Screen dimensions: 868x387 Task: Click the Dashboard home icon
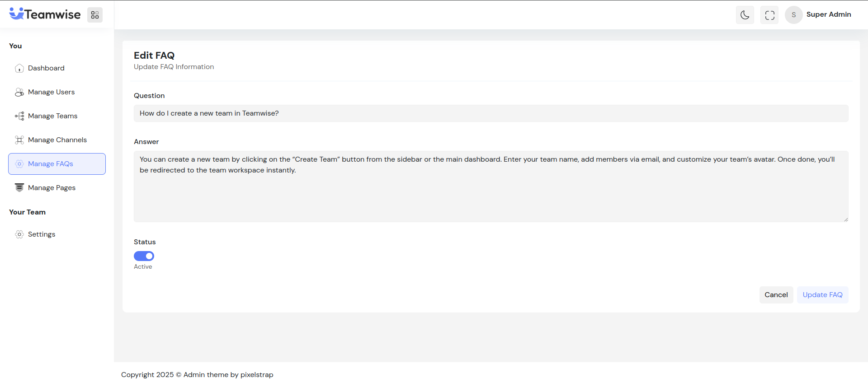click(19, 68)
